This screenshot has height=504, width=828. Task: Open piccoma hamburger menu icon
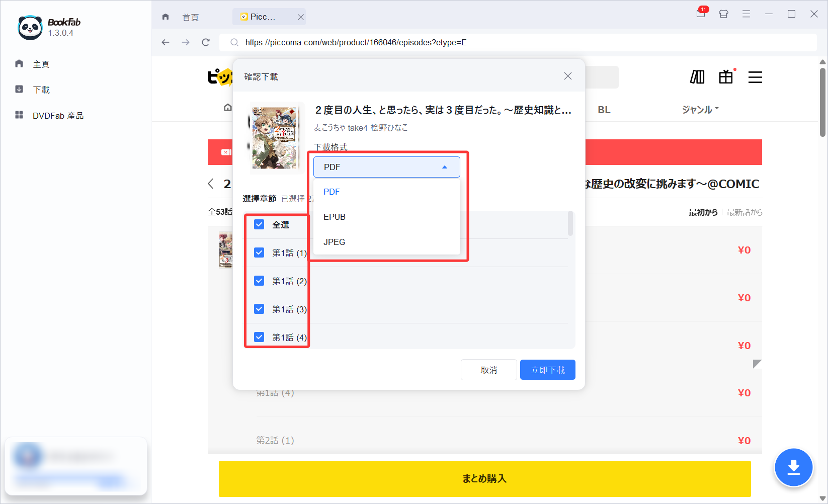tap(755, 77)
